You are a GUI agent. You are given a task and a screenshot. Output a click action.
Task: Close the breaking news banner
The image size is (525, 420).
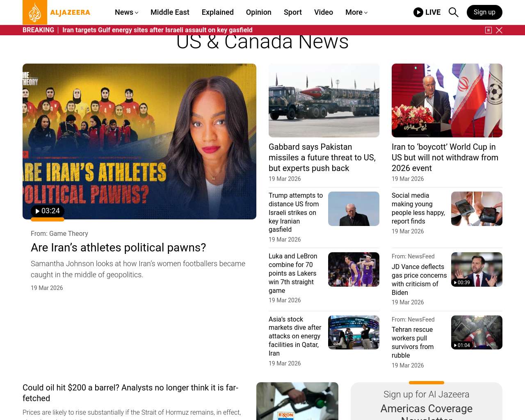click(499, 30)
